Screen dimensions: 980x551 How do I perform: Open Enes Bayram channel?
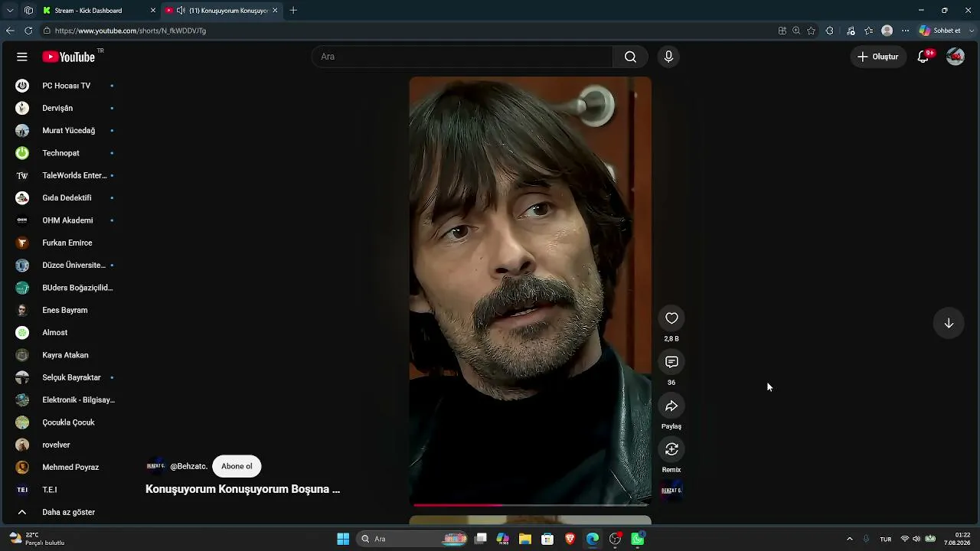(66, 310)
